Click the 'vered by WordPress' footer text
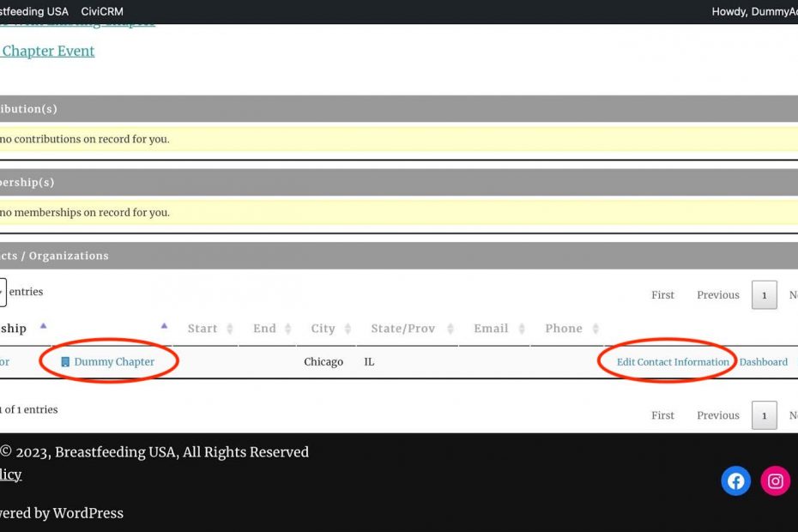Image resolution: width=798 pixels, height=532 pixels. (62, 513)
